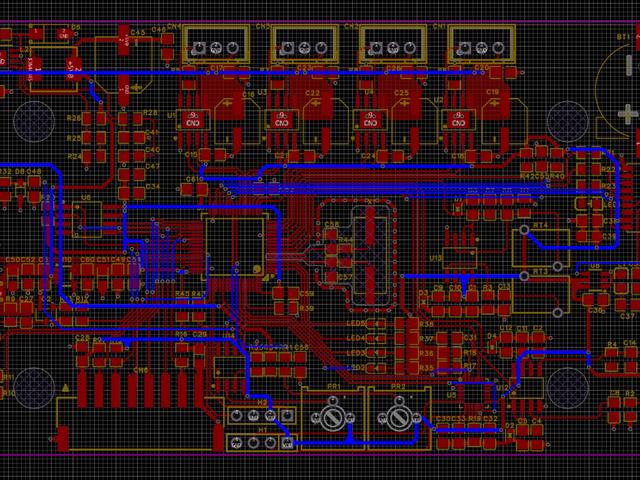This screenshot has width=640, height=480.
Task: Select the H2 pin header footprint
Action: pyautogui.click(x=262, y=416)
